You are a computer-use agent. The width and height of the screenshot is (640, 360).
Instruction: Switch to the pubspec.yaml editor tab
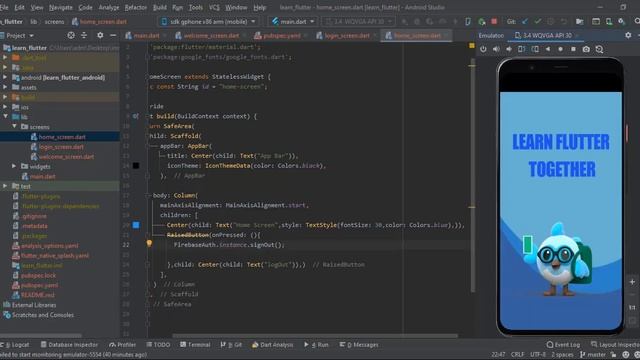[x=282, y=36]
